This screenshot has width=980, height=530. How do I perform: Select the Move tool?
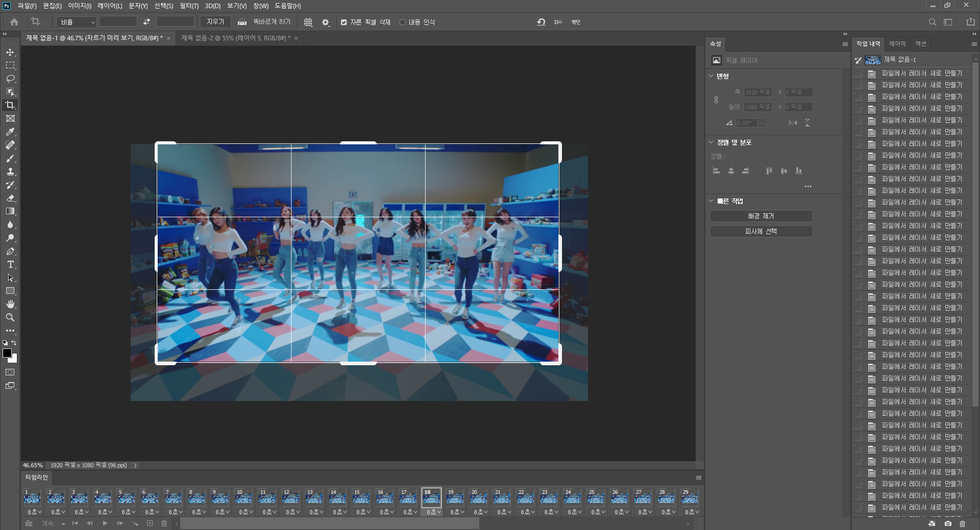pyautogui.click(x=10, y=53)
